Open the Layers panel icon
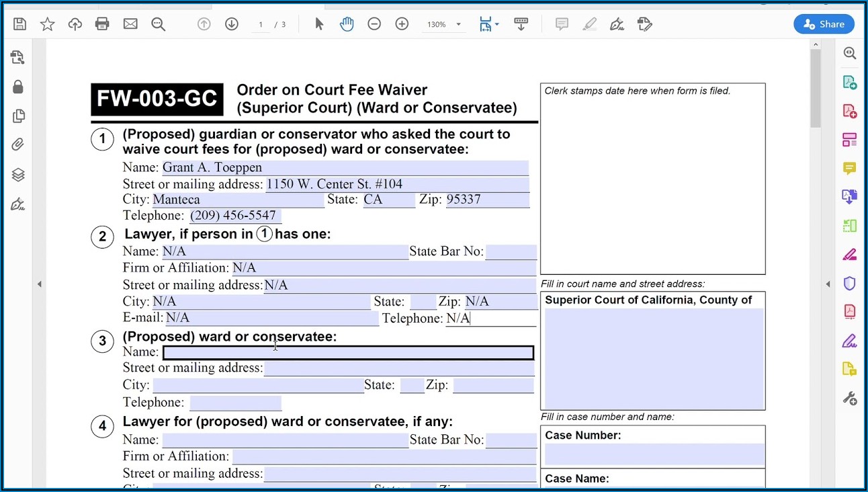868x492 pixels. (x=18, y=175)
